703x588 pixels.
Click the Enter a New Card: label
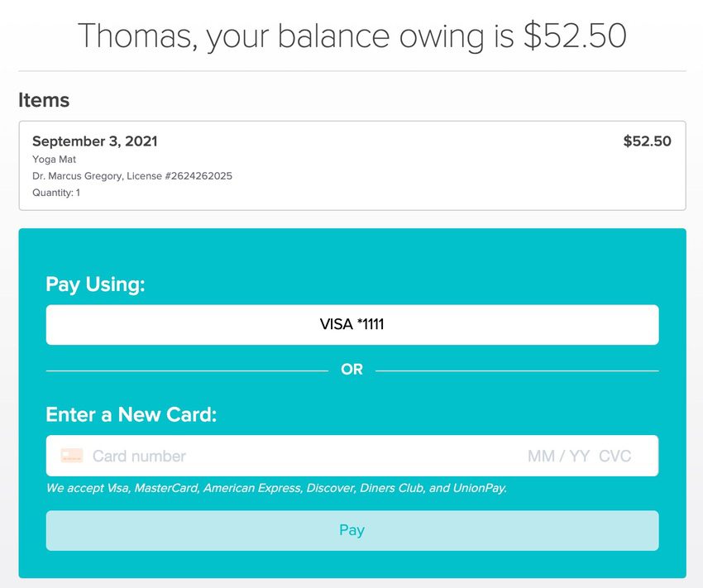click(131, 414)
